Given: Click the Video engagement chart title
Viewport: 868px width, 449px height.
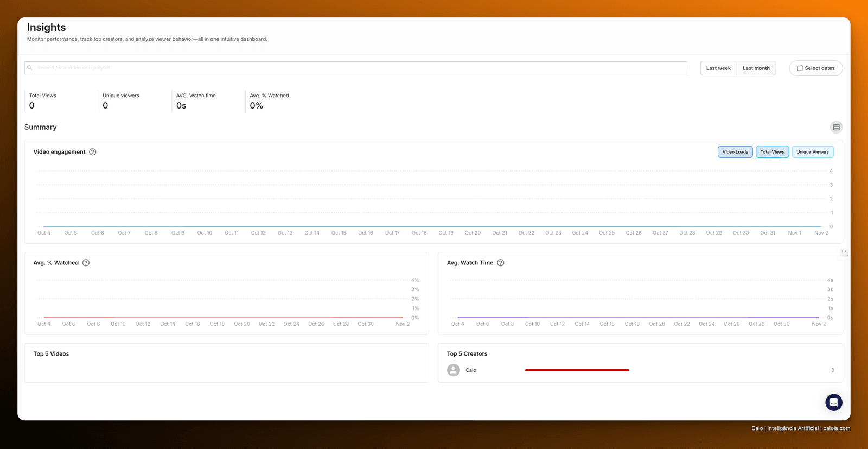Looking at the screenshot, I should [x=59, y=152].
